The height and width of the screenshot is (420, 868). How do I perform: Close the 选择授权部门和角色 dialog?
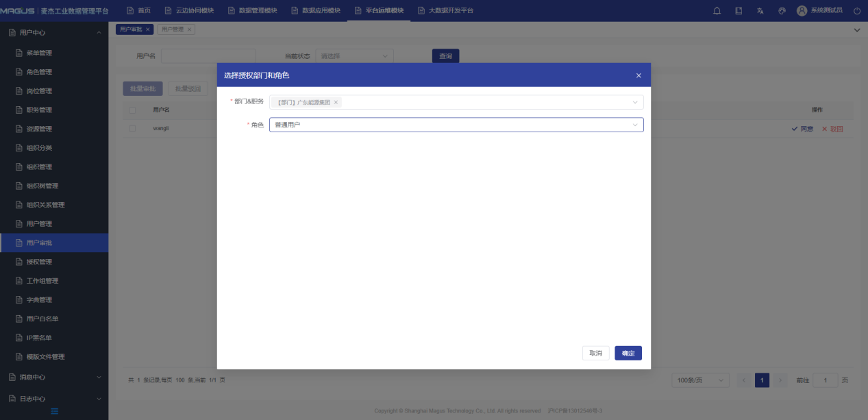(638, 75)
